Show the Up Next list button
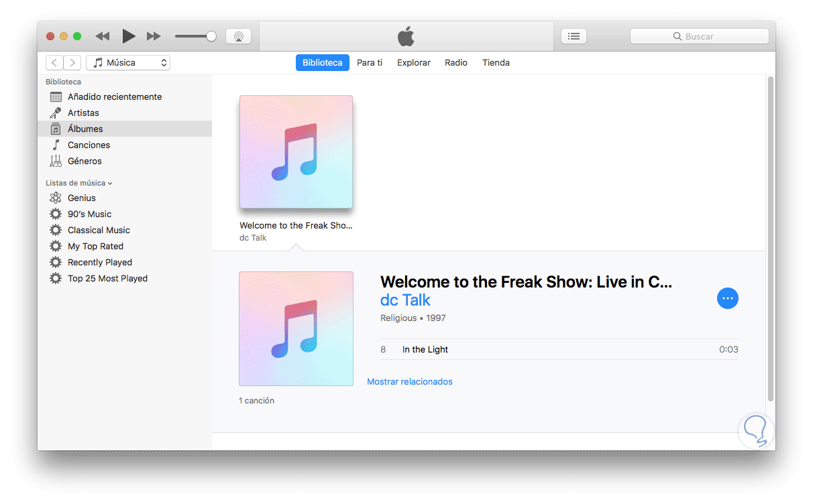 [574, 36]
